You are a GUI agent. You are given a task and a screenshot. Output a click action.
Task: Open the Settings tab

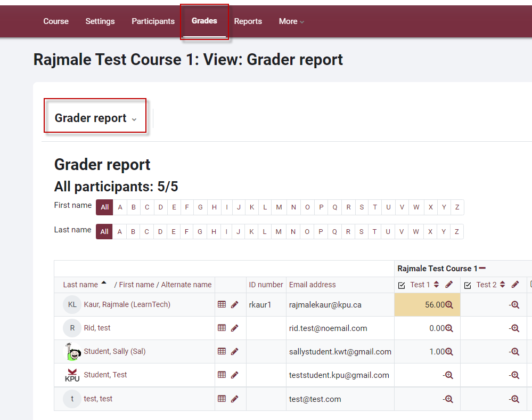(100, 21)
